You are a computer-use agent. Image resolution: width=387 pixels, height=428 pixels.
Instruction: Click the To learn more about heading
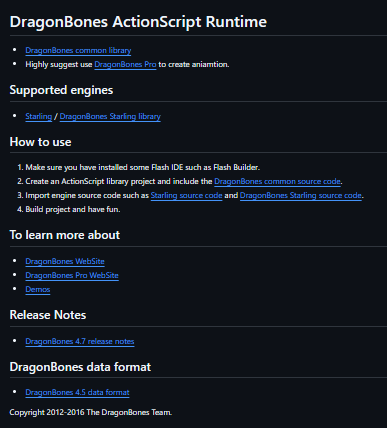pos(65,235)
